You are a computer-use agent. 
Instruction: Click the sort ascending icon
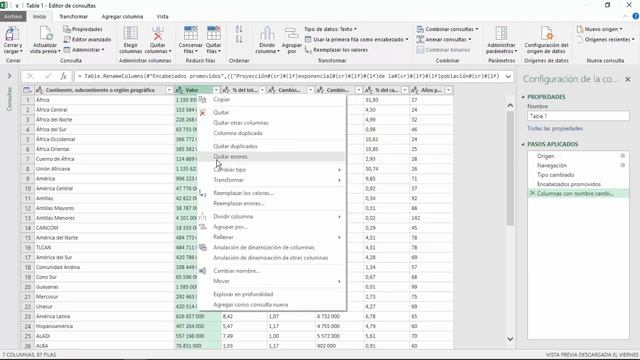[x=239, y=29]
